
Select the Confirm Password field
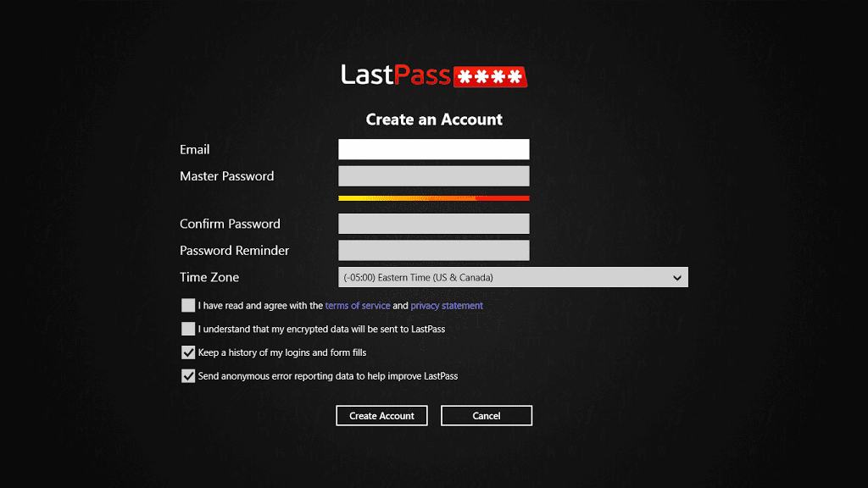click(433, 224)
